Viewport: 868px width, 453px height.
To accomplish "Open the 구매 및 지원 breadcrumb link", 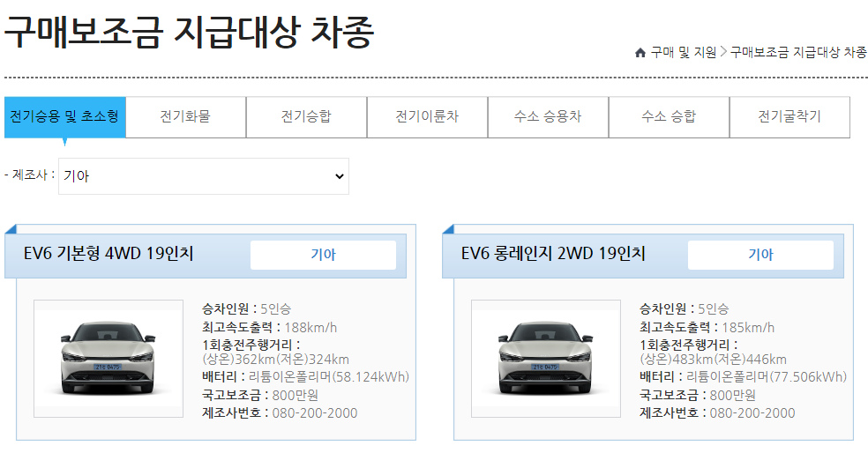I will (683, 53).
